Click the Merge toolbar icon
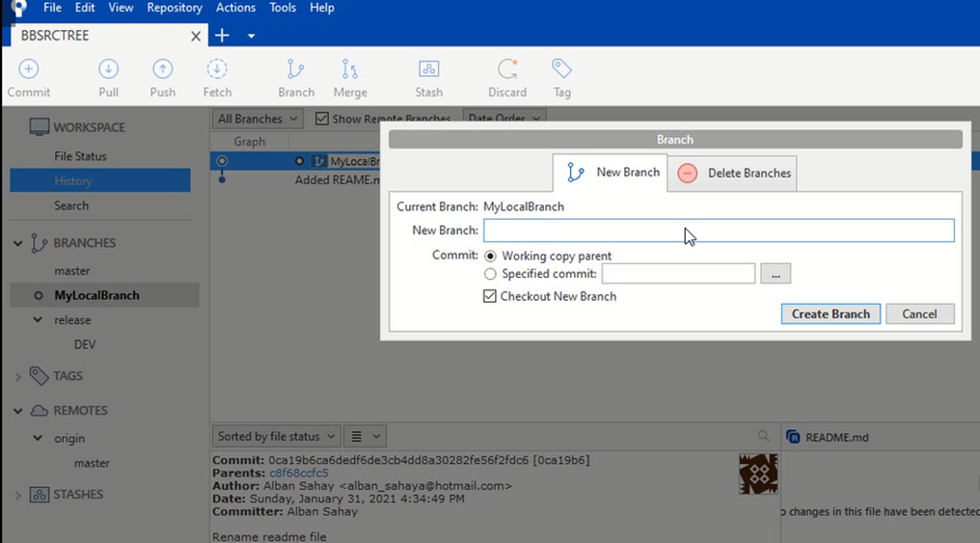This screenshot has height=543, width=980. tap(350, 78)
